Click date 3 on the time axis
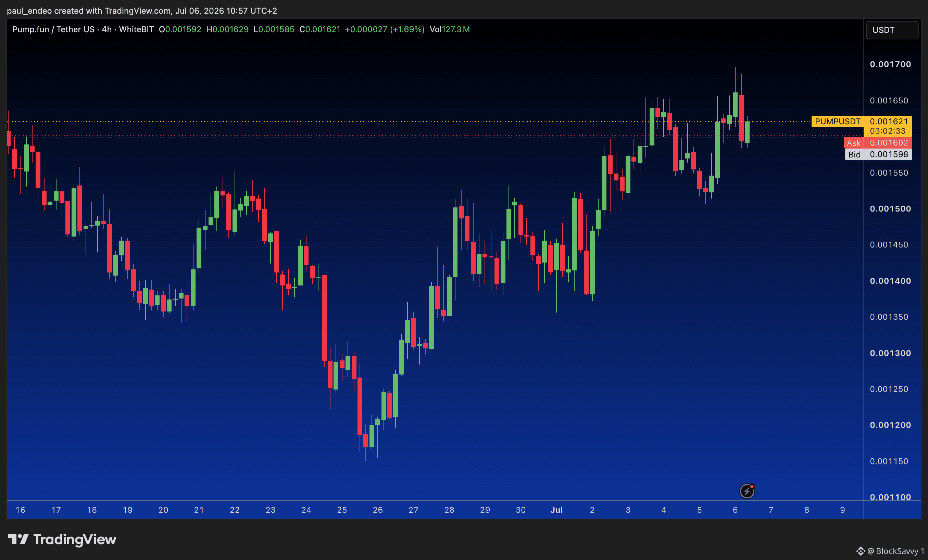This screenshot has width=928, height=560. 628,510
